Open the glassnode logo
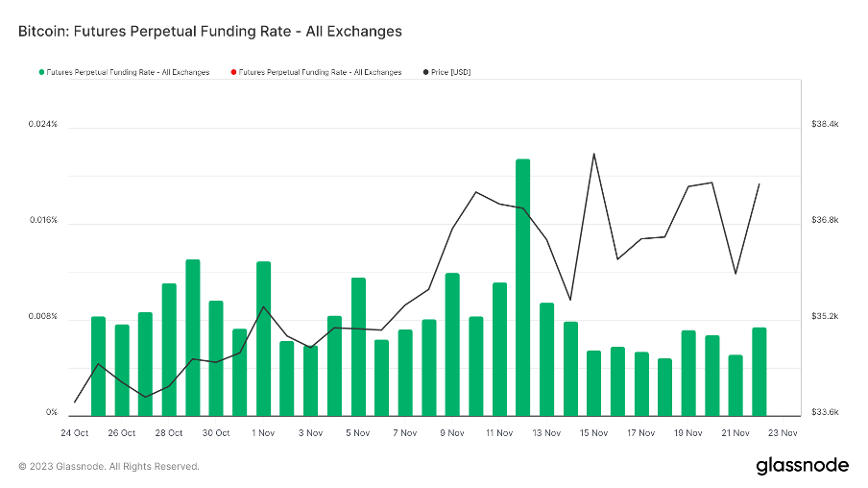Image resolution: width=868 pixels, height=488 pixels. click(802, 466)
